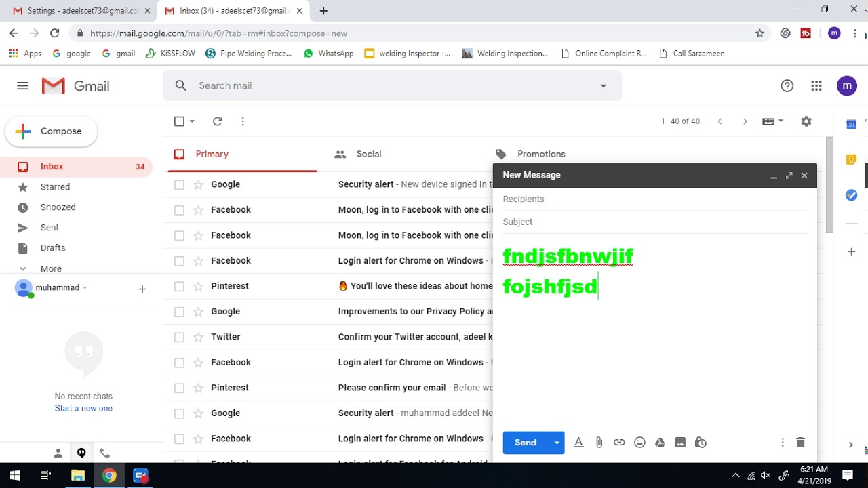The image size is (868, 488).
Task: Open the Hangouts phone calls tab
Action: coord(104,453)
